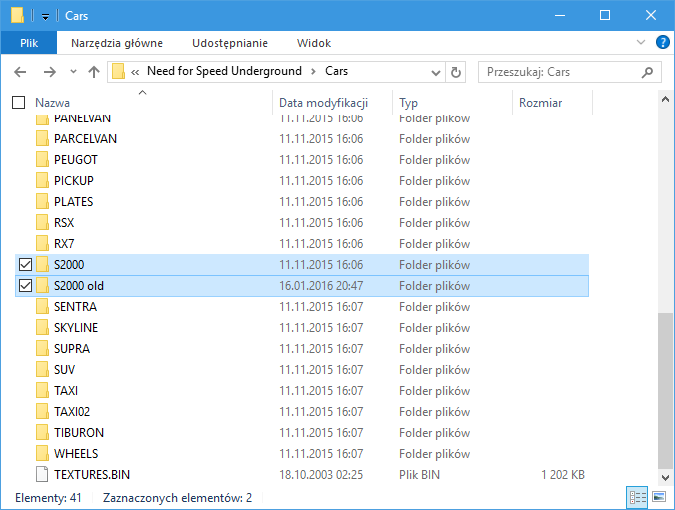
Task: Expand the ribbon with the chevron
Action: pyautogui.click(x=642, y=43)
